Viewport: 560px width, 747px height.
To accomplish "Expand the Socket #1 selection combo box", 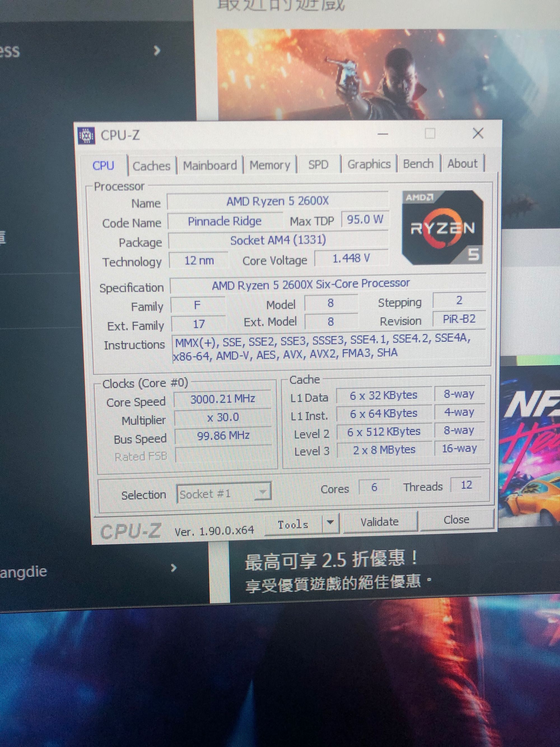I will 262,493.
